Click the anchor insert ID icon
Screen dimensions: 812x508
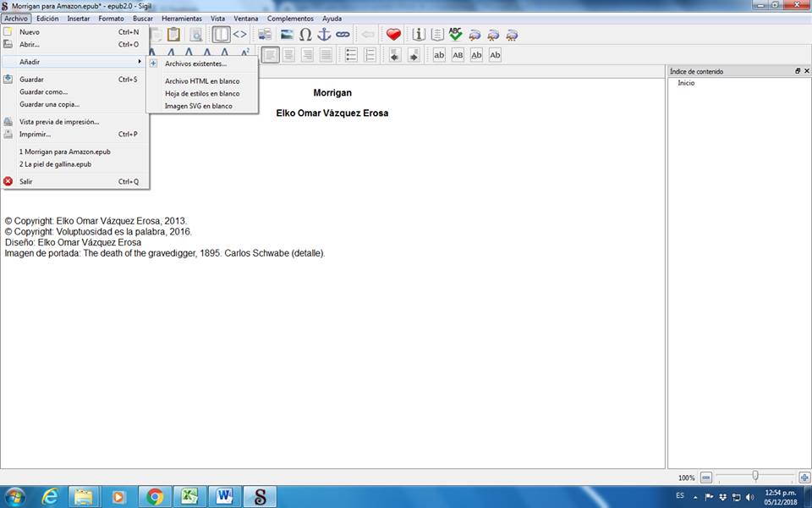pyautogui.click(x=324, y=35)
